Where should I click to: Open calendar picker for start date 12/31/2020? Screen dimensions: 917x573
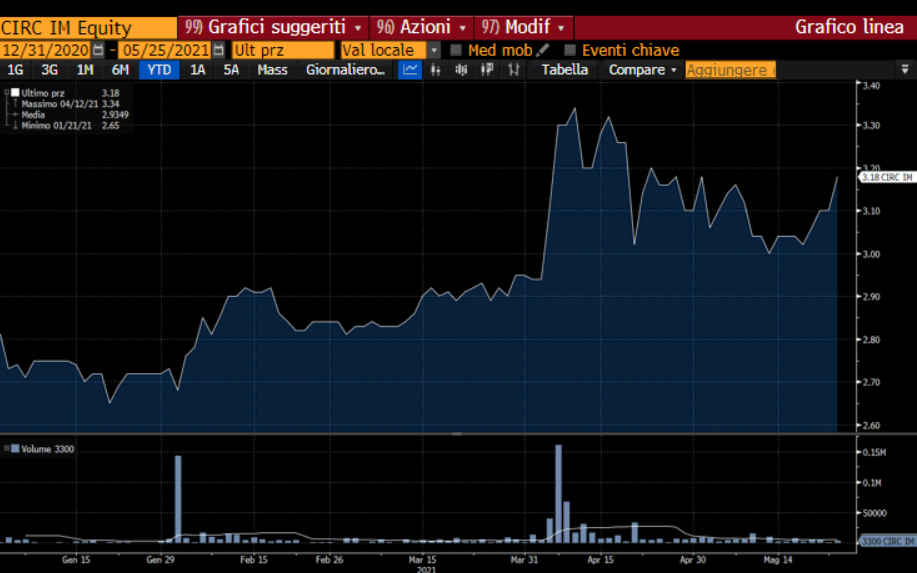98,50
